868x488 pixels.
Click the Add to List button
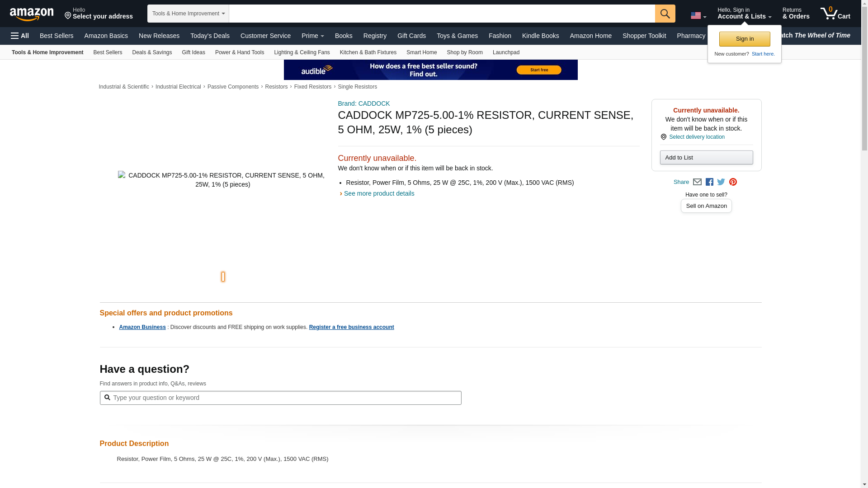tap(706, 157)
